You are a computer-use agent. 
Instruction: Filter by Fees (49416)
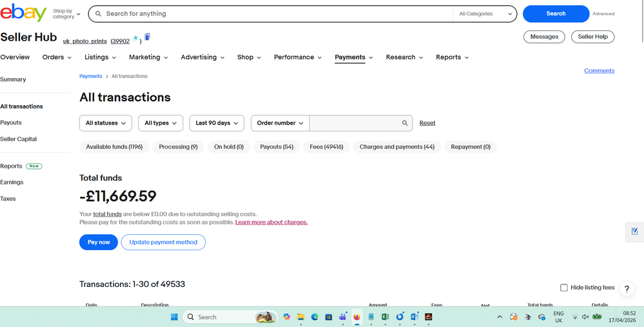[x=327, y=147]
